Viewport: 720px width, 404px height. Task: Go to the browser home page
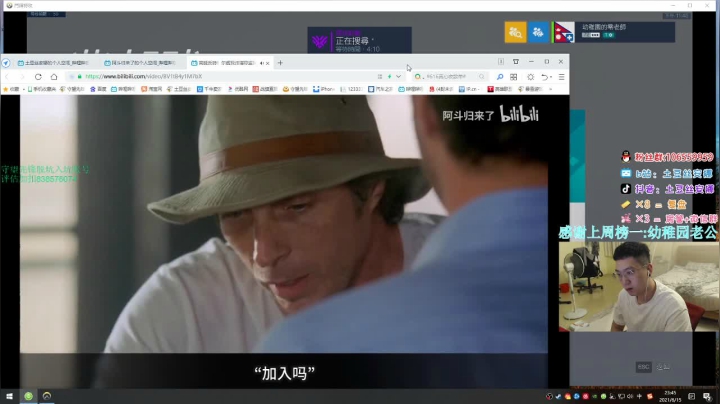pos(54,77)
